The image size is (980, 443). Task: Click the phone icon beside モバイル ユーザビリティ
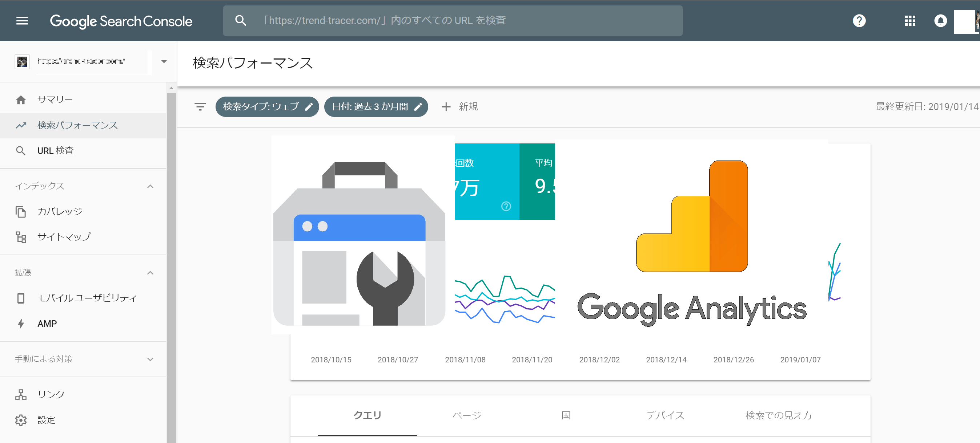click(21, 298)
